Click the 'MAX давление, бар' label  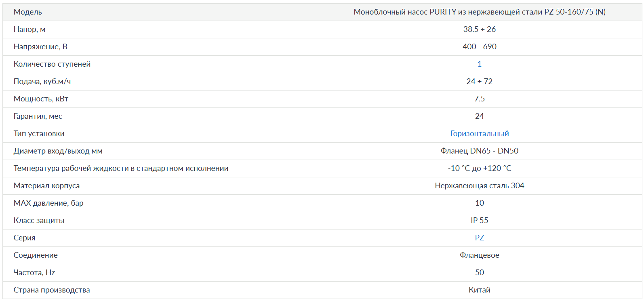point(48,203)
